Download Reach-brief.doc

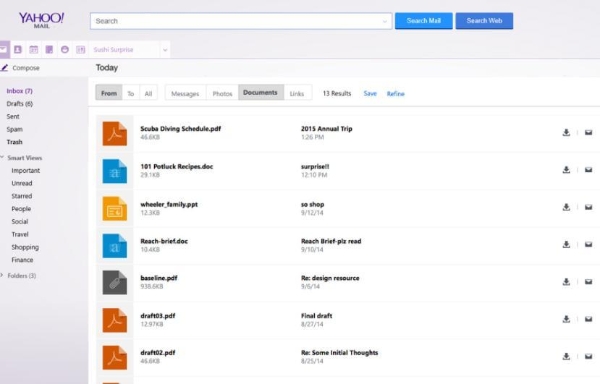(566, 244)
